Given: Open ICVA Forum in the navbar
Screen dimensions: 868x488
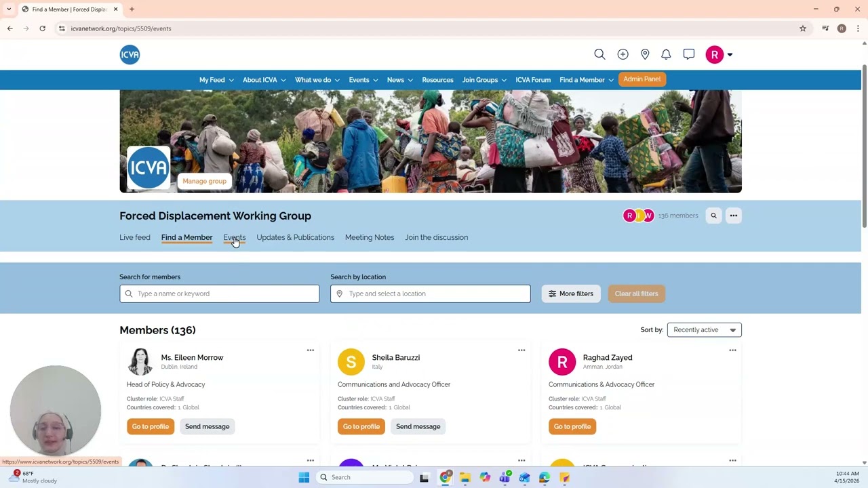Looking at the screenshot, I should pyautogui.click(x=533, y=80).
